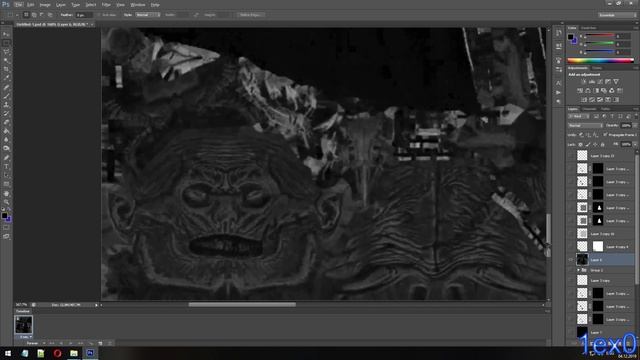Click timeline frame 1 thumbnail
This screenshot has height=360, width=640.
point(24,325)
